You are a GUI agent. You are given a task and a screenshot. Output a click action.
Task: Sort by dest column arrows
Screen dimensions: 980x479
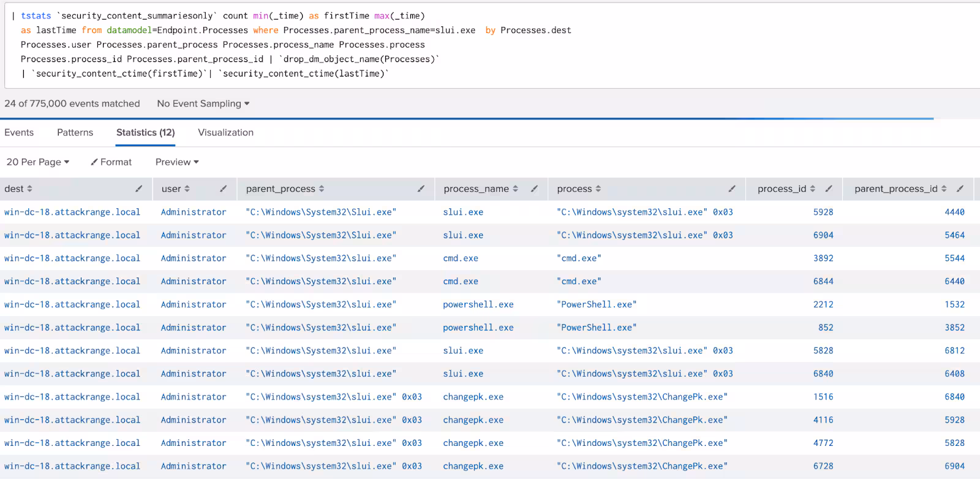click(x=29, y=189)
